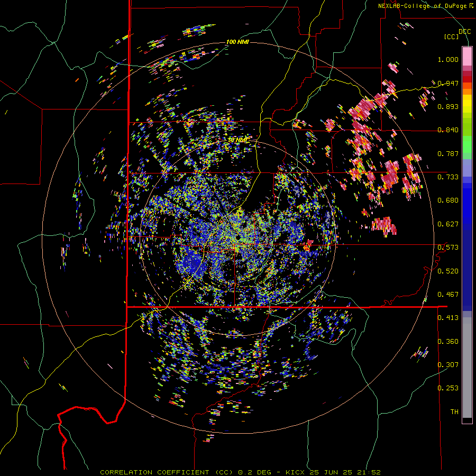The image size is (476, 476).
Task: Pick the bright green segment of the color bar
Action: 467,144
